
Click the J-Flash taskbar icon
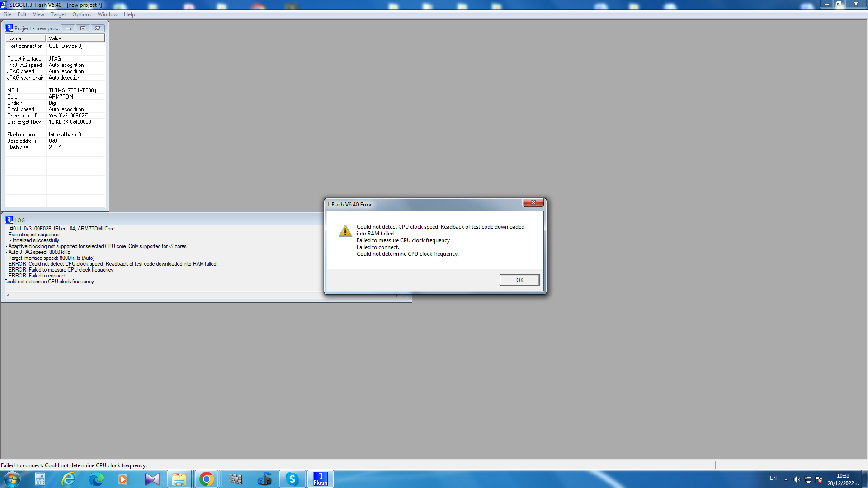coord(320,479)
